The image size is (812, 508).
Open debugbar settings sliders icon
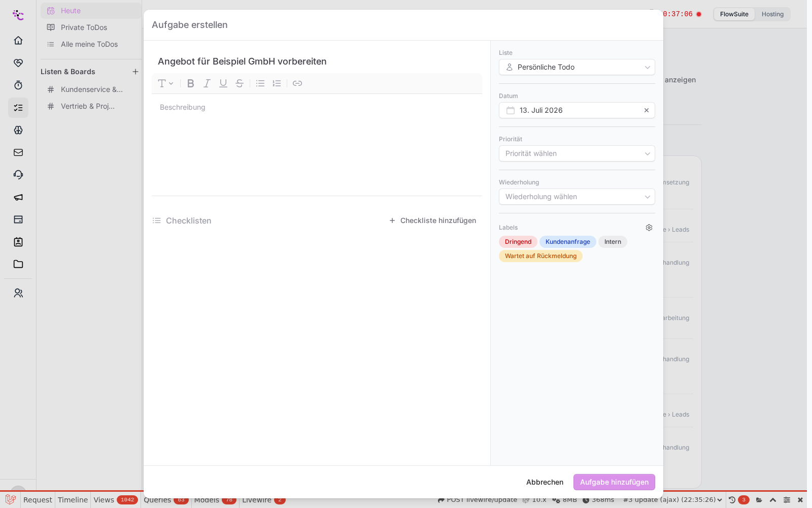coord(787,500)
